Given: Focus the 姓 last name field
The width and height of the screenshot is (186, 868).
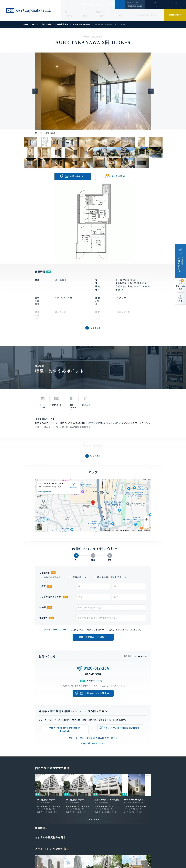Looking at the screenshot, I should point(93,586).
